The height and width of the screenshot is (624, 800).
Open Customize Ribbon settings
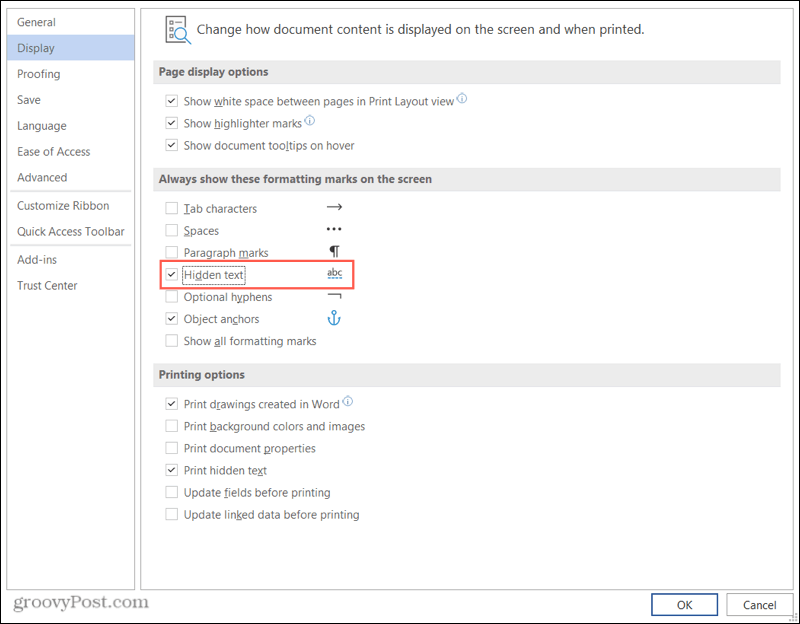click(71, 206)
